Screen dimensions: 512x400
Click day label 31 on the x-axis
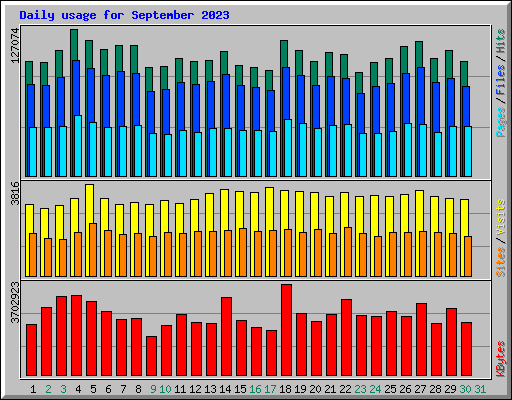pyautogui.click(x=480, y=389)
